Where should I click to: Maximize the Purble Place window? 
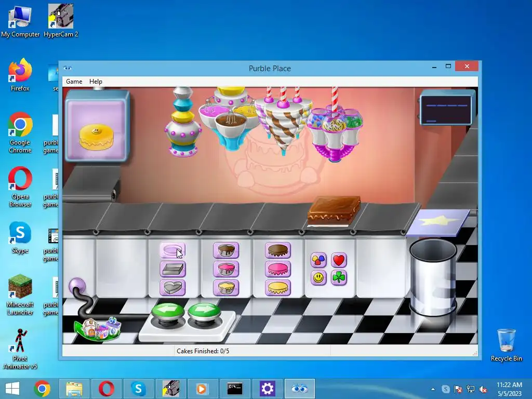point(448,66)
